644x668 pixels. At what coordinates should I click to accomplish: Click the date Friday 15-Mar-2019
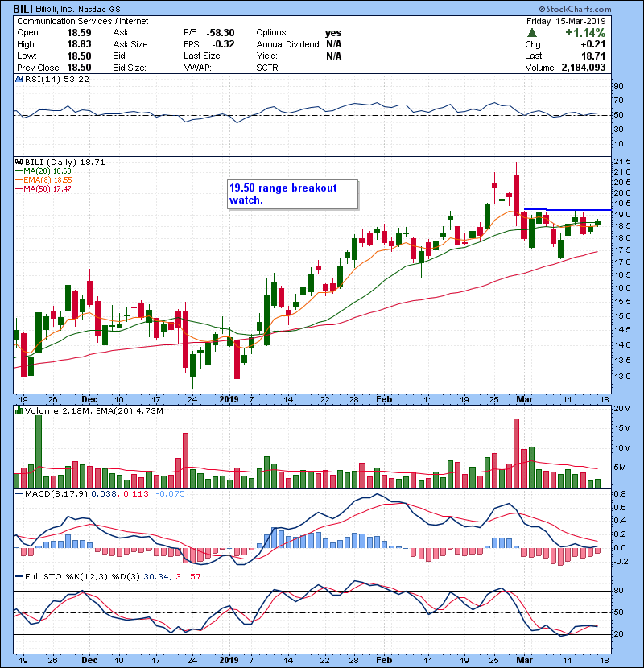566,21
